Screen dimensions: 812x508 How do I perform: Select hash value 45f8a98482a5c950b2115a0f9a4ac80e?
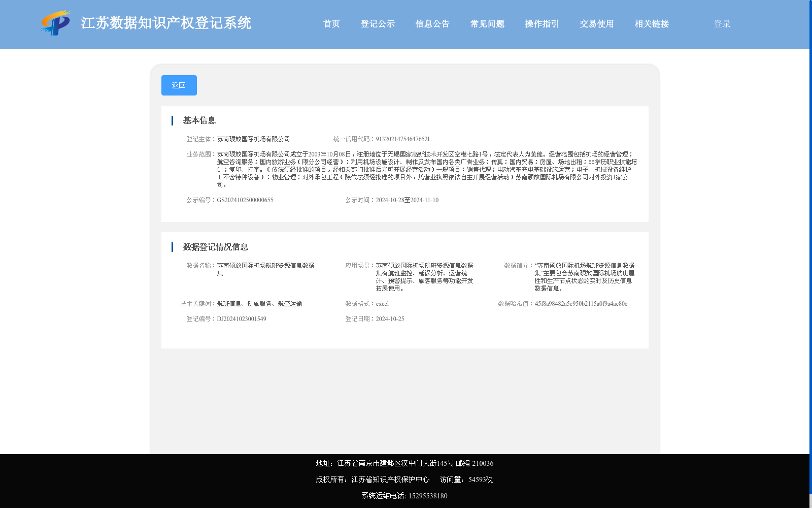581,304
